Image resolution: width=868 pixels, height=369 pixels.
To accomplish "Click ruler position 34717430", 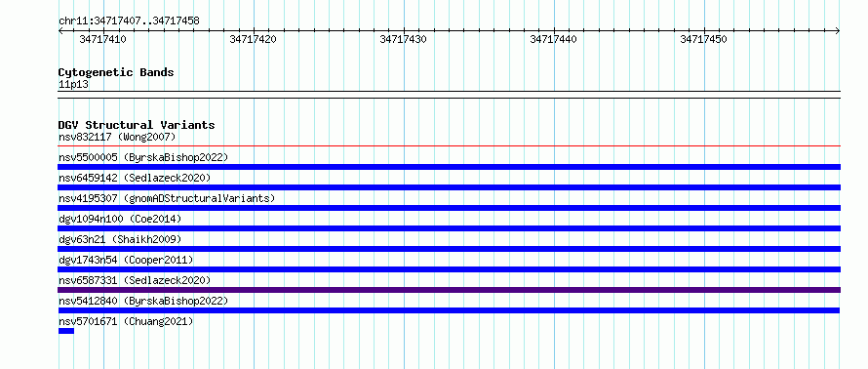I will pos(404,39).
